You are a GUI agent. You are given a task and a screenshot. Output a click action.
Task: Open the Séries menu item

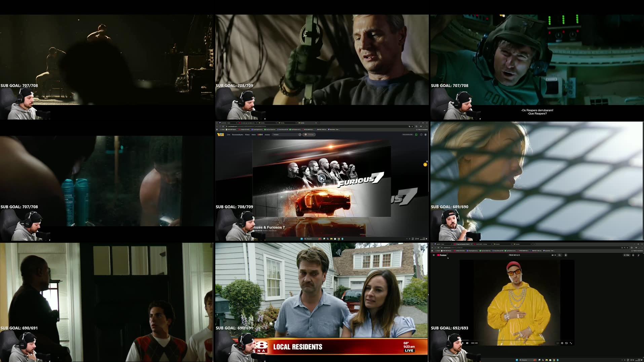coord(254,135)
